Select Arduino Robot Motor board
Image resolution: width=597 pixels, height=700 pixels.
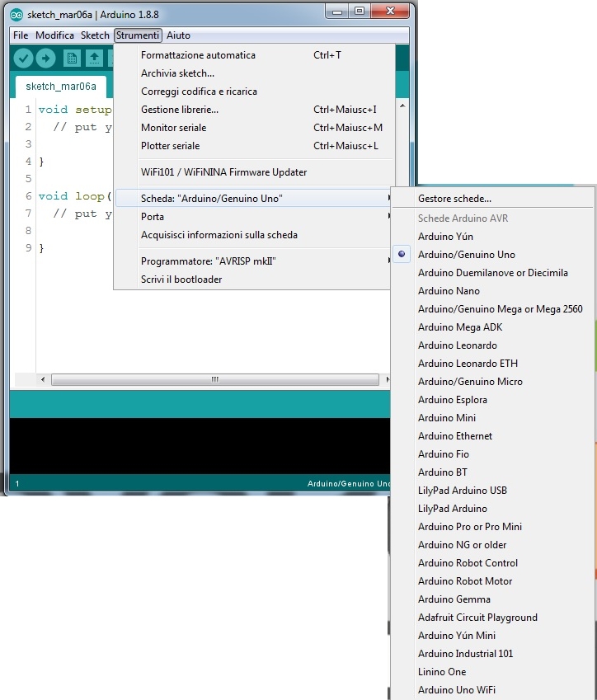[493, 581]
